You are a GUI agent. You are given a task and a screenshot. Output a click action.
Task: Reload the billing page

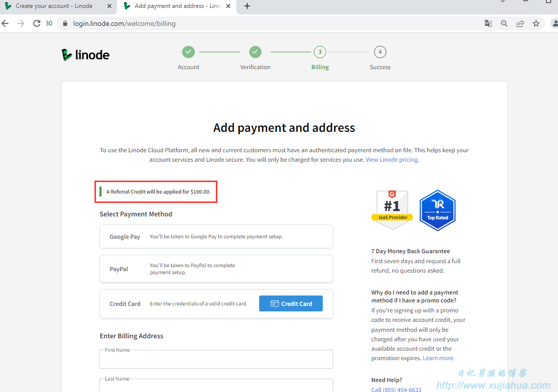37,23
